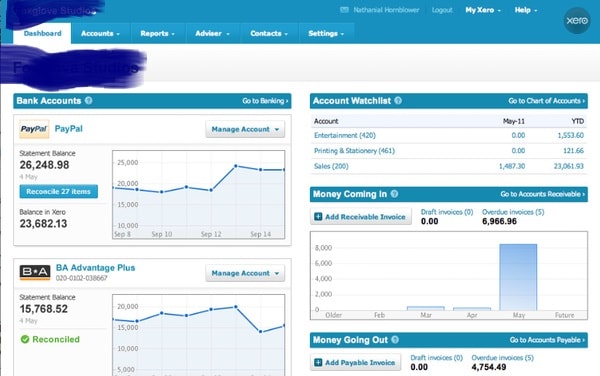Image resolution: width=600 pixels, height=376 pixels.
Task: Open the Reports menu
Action: [158, 33]
